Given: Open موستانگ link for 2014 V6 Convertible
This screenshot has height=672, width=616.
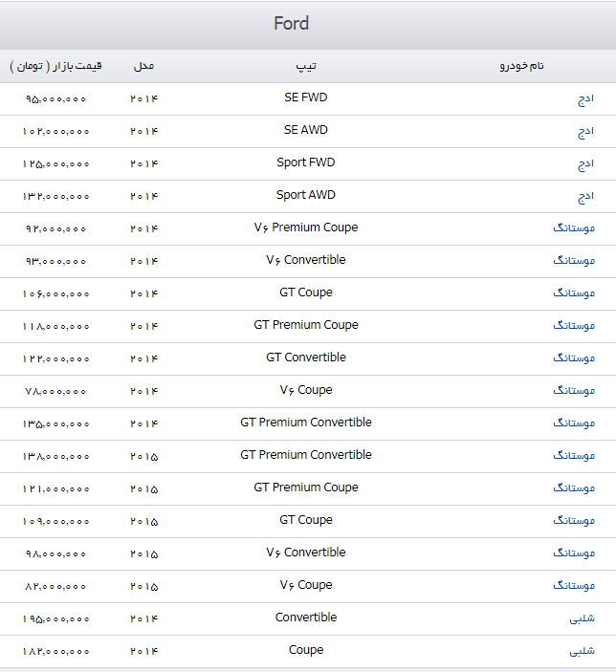Looking at the screenshot, I should (x=574, y=260).
